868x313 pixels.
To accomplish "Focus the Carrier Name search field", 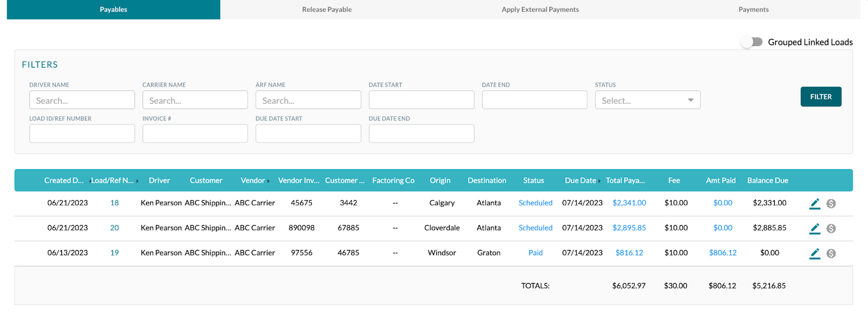I will 195,100.
